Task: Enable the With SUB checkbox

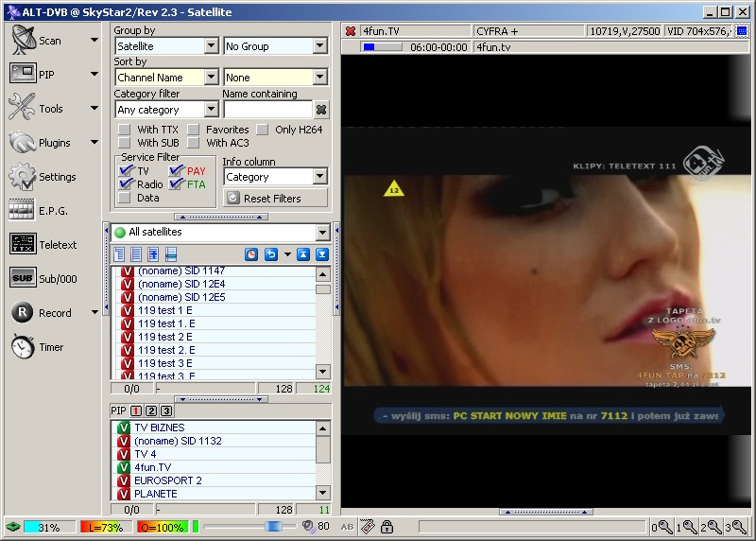Action: [125, 143]
